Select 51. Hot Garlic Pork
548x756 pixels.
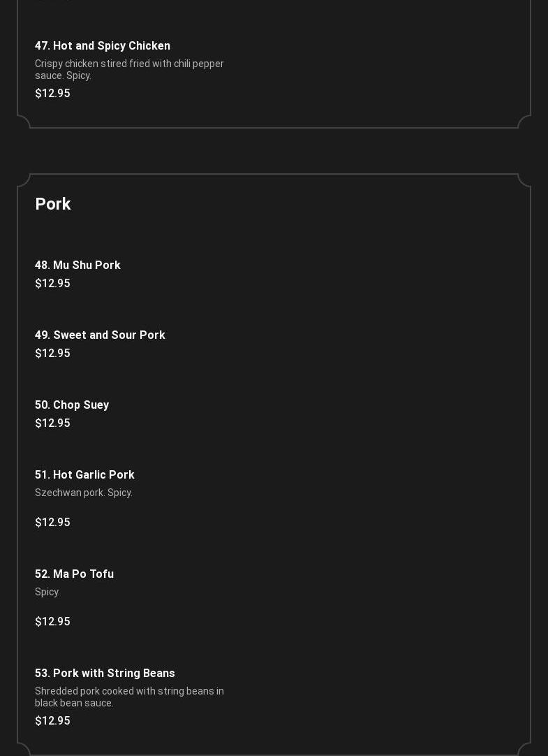(x=84, y=475)
